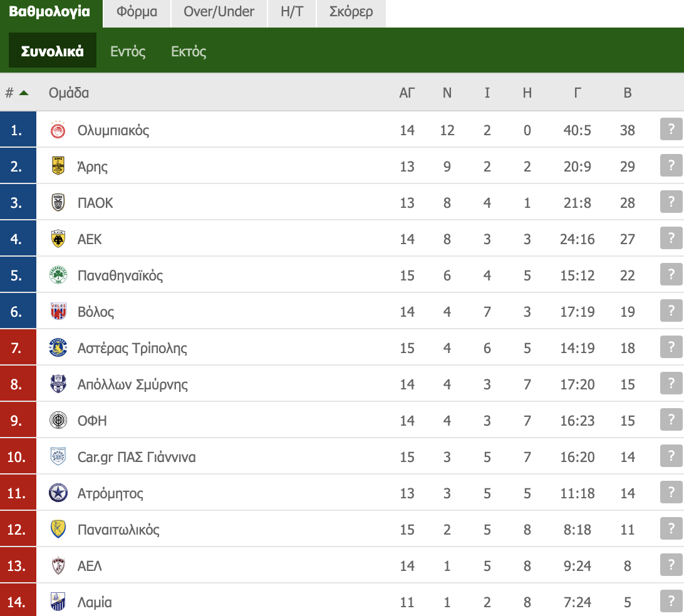Click question mark button in Ολυμπιακός row
Image resolution: width=684 pixels, height=616 pixels.
671,130
